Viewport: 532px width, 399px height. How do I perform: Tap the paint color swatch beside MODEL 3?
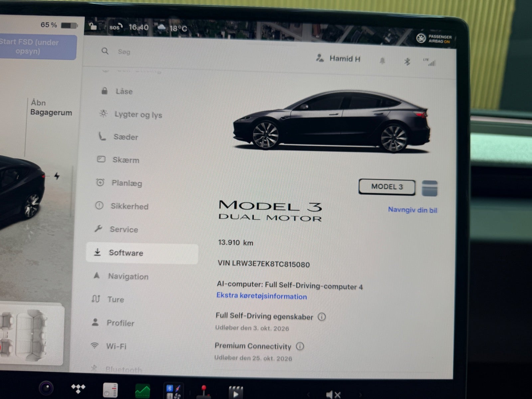pyautogui.click(x=429, y=188)
